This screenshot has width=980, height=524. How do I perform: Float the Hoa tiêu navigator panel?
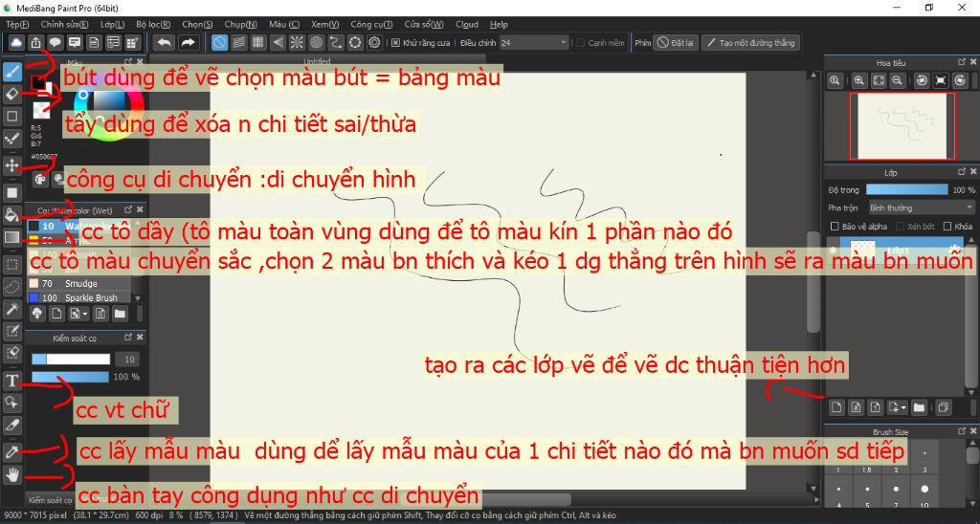click(962, 62)
